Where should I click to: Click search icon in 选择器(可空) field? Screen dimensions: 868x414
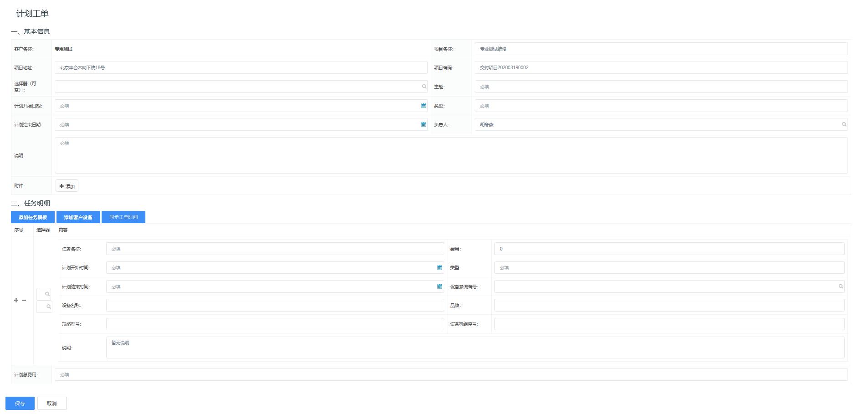[424, 87]
